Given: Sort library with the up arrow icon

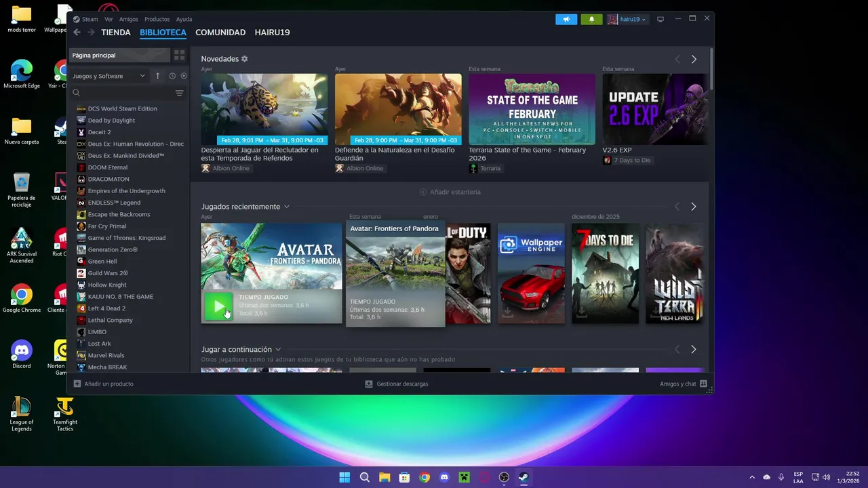Looking at the screenshot, I should (157, 76).
